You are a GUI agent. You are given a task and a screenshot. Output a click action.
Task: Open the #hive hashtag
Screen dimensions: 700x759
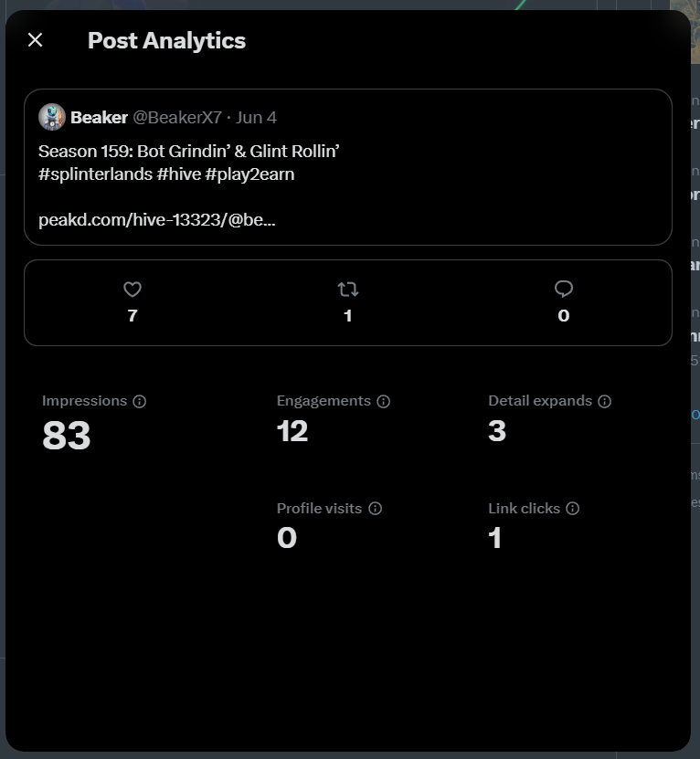pyautogui.click(x=179, y=174)
